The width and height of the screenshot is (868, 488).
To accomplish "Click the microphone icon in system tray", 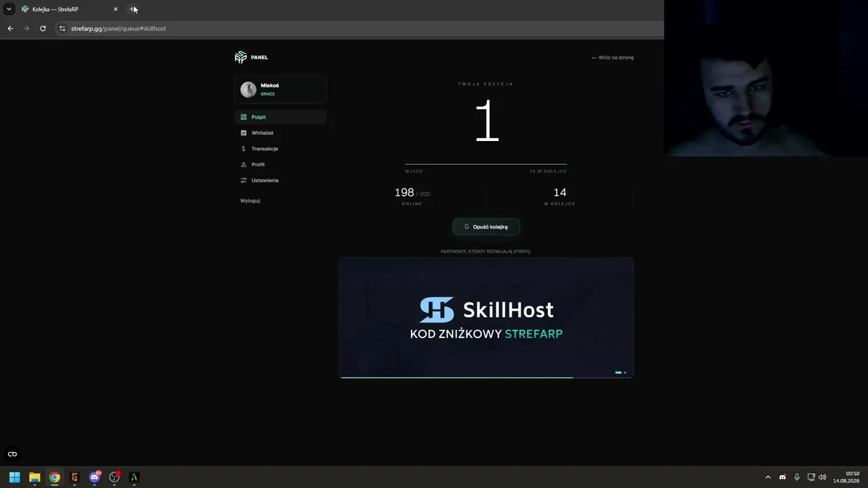I will (x=797, y=477).
